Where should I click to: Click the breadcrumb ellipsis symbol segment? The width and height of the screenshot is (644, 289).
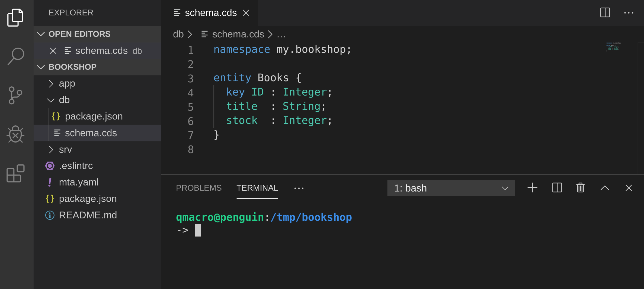[281, 35]
